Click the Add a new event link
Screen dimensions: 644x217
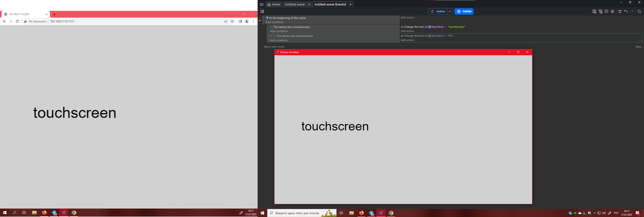(x=274, y=47)
